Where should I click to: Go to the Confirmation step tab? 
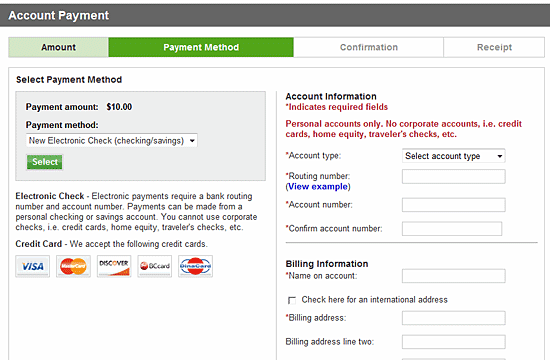coord(369,47)
